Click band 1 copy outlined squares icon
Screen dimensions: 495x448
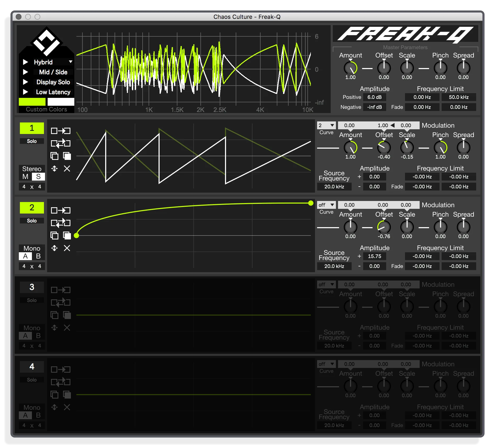click(54, 156)
